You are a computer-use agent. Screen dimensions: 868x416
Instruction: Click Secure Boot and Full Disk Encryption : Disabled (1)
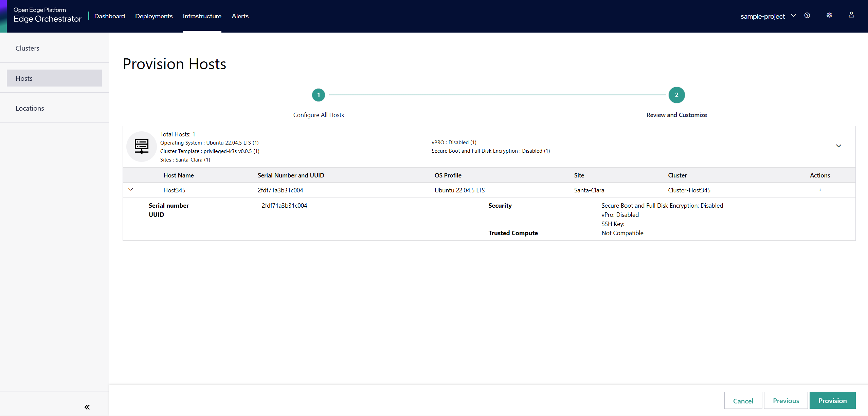[x=491, y=151]
